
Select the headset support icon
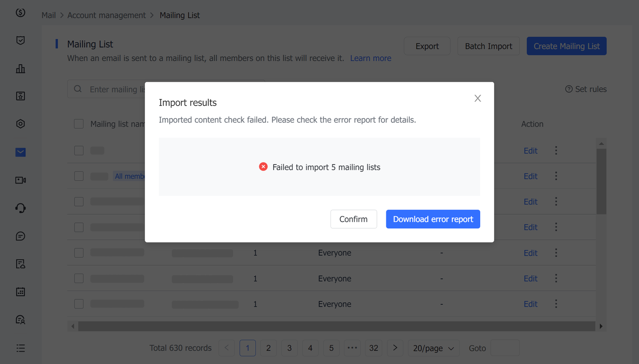[x=20, y=208]
